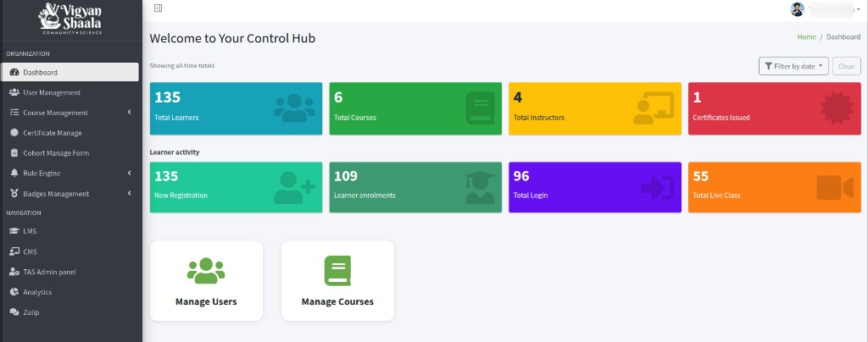This screenshot has height=342, width=868.
Task: Collapse the sidebar with the toggle icon
Action: [158, 8]
